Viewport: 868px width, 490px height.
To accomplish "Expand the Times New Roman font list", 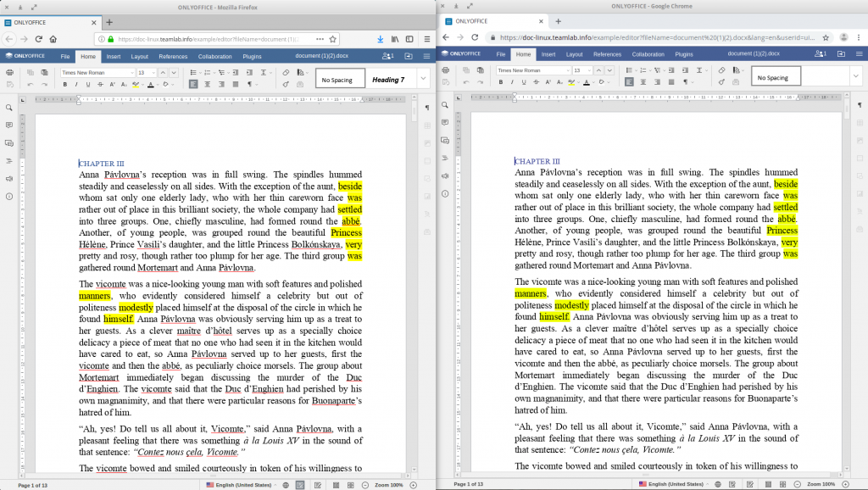I will [x=133, y=73].
